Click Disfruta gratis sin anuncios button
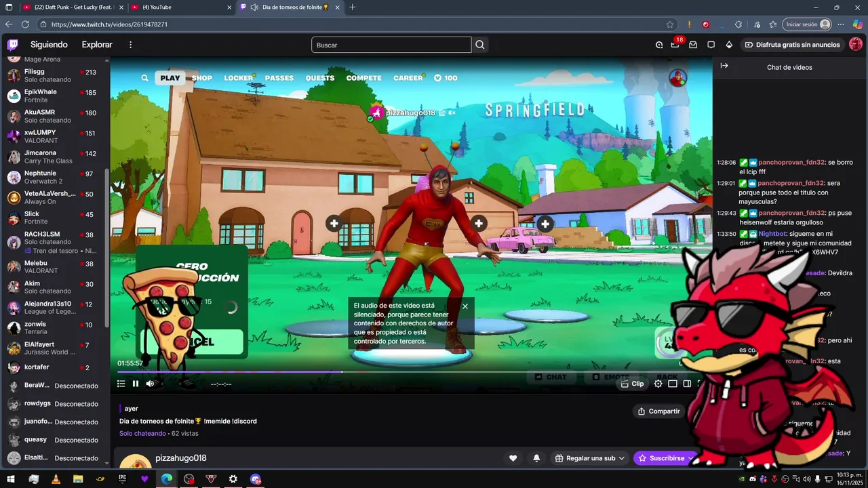 (x=792, y=45)
